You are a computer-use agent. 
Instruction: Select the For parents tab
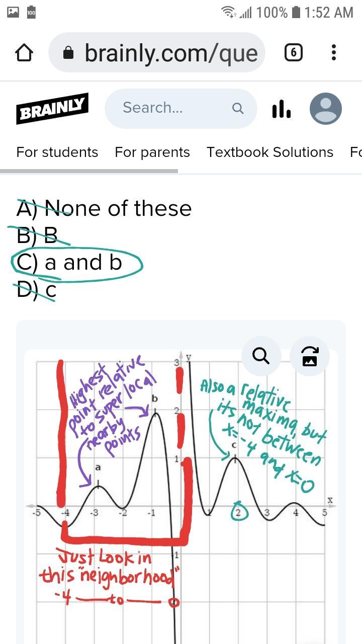tap(152, 152)
